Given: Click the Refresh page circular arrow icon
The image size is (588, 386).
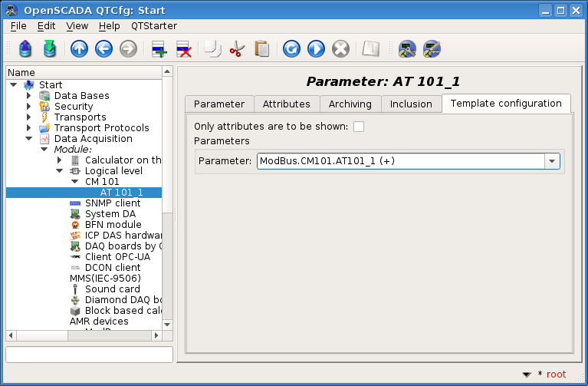Looking at the screenshot, I should pos(291,49).
